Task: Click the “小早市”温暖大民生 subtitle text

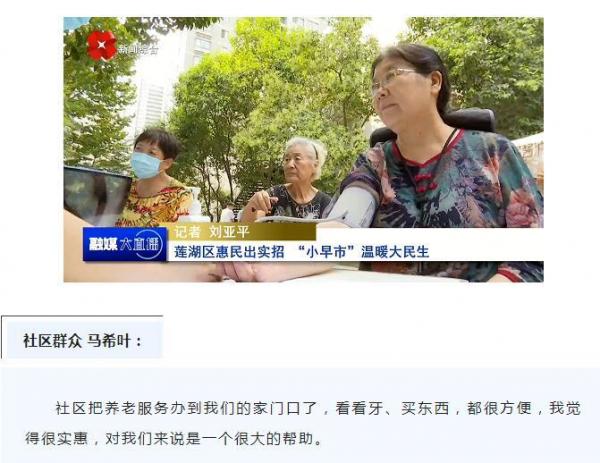Action: pos(363,252)
